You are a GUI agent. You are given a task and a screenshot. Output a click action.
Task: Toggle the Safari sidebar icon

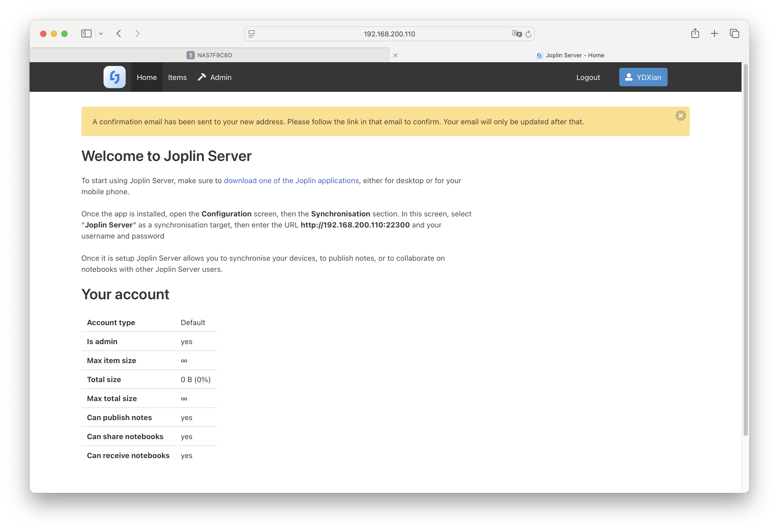click(x=86, y=34)
